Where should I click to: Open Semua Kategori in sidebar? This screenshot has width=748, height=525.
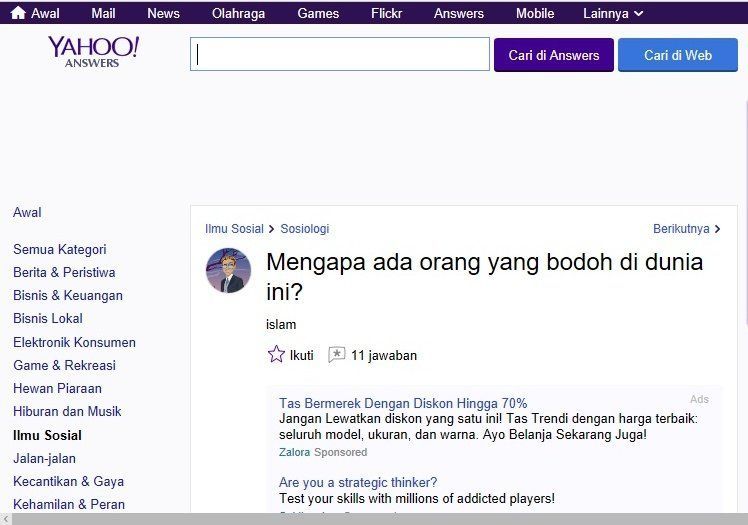[x=60, y=249]
